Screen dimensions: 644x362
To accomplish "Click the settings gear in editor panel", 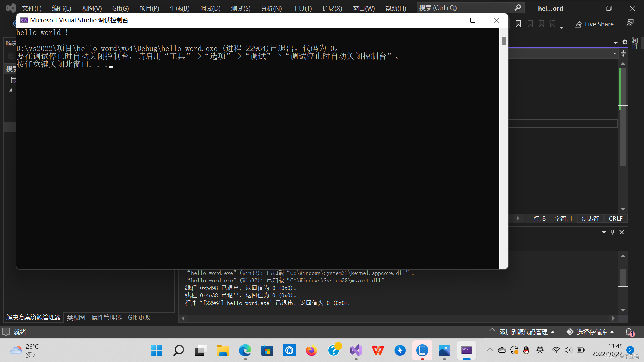I will (x=625, y=42).
